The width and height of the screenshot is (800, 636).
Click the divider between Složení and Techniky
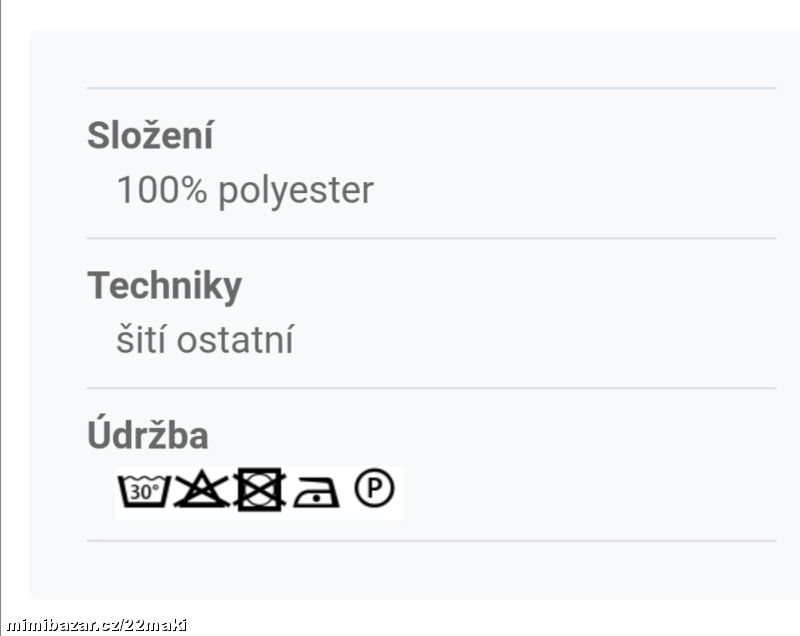(431, 238)
